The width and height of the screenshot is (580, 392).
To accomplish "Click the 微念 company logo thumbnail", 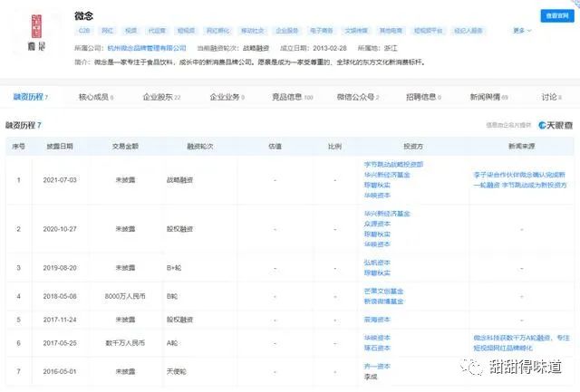I will (x=36, y=33).
